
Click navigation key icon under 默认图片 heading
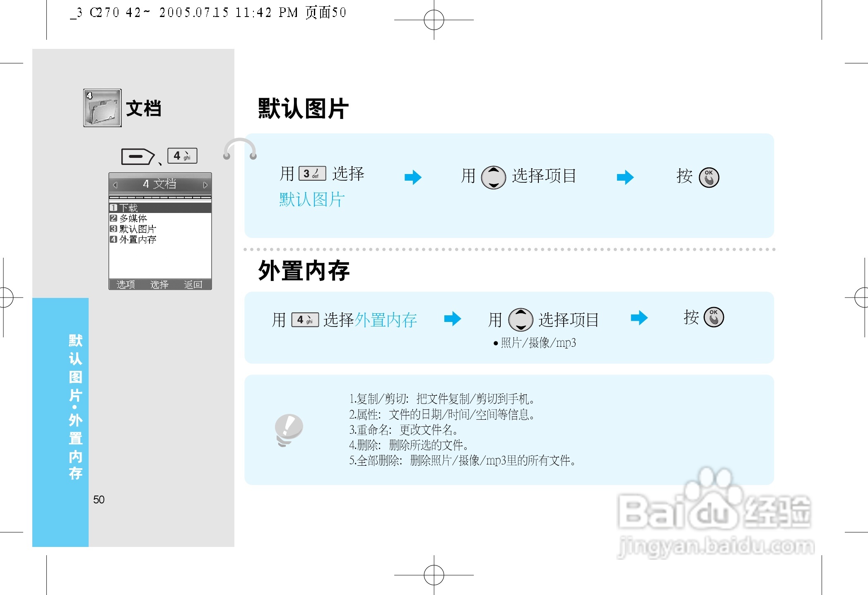(x=493, y=177)
